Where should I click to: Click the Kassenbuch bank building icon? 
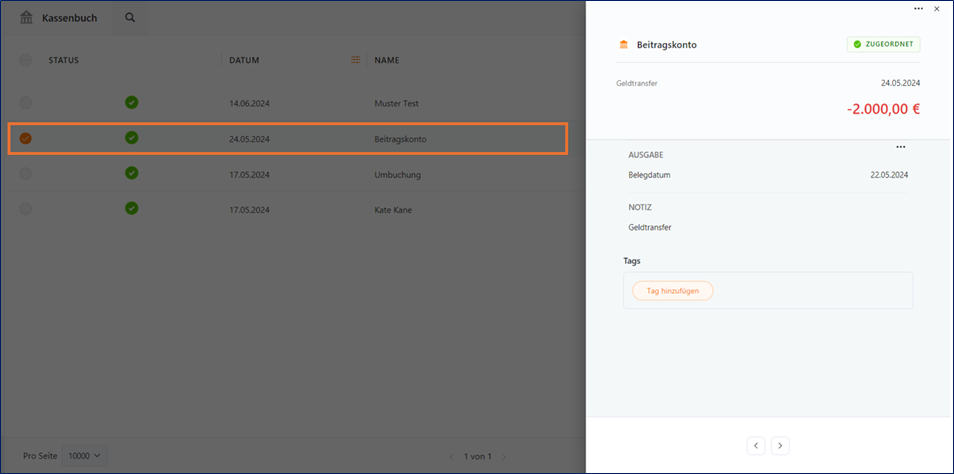pos(26,18)
